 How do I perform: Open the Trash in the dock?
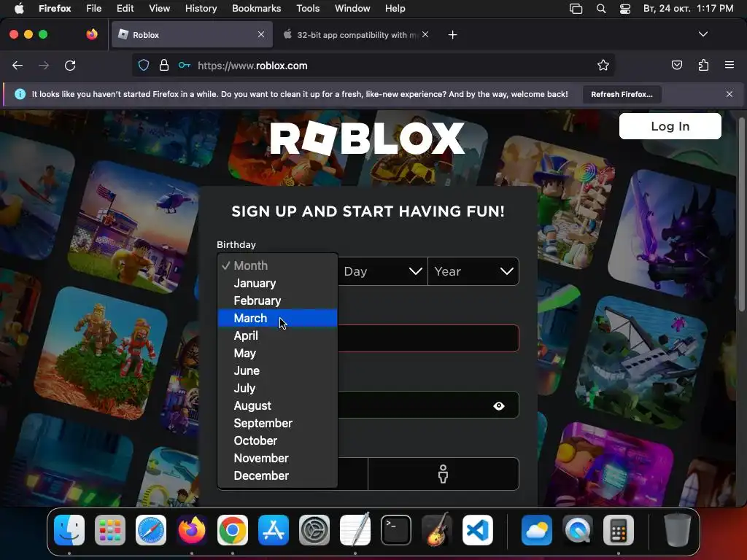(x=677, y=530)
